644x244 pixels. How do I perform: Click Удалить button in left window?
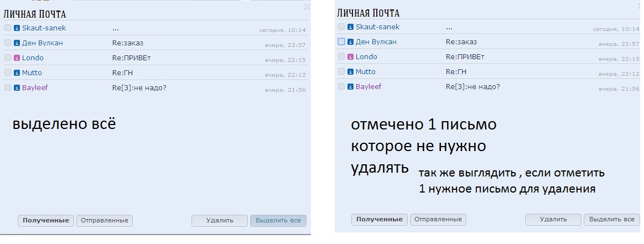click(x=219, y=221)
